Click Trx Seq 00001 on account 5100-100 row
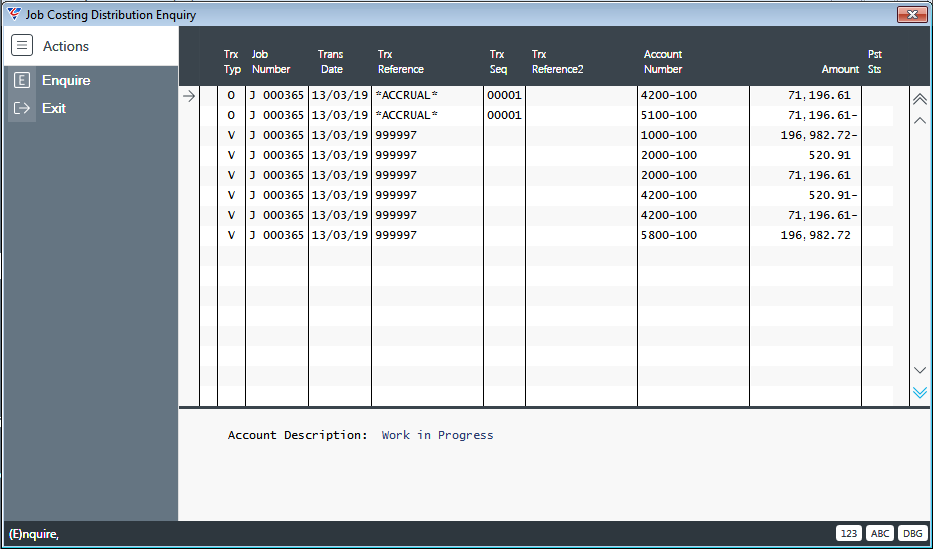Viewport: 934px width, 549px height. point(504,116)
